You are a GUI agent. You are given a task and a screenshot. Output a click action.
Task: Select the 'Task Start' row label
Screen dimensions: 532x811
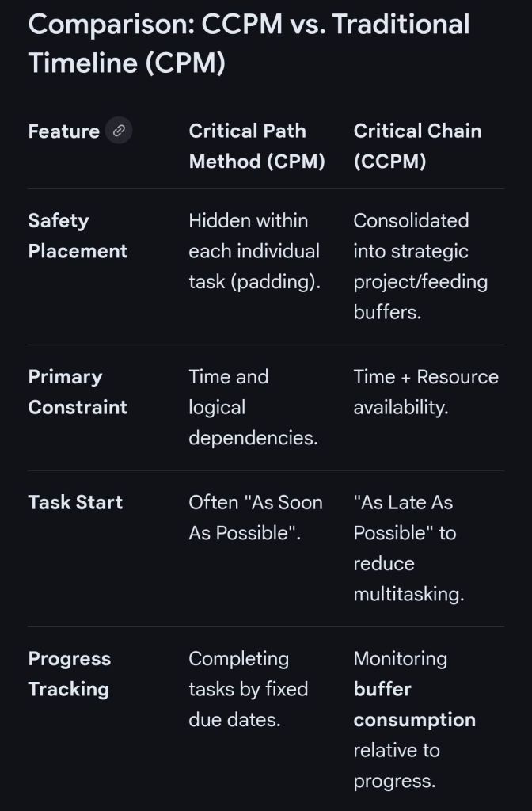75,502
